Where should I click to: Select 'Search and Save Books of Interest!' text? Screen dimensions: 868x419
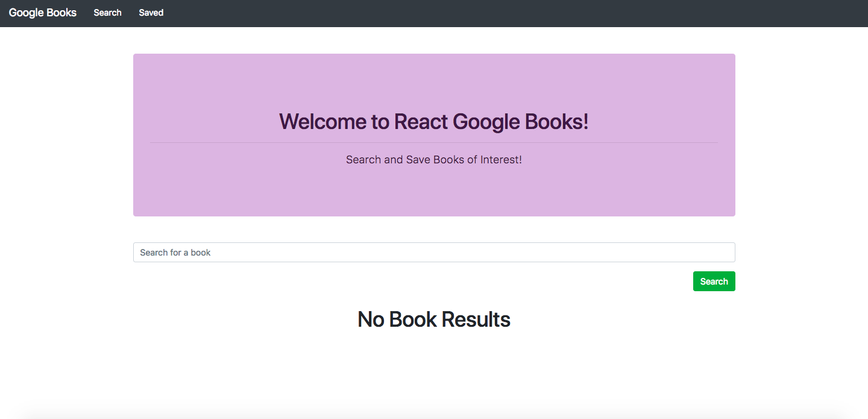click(434, 160)
